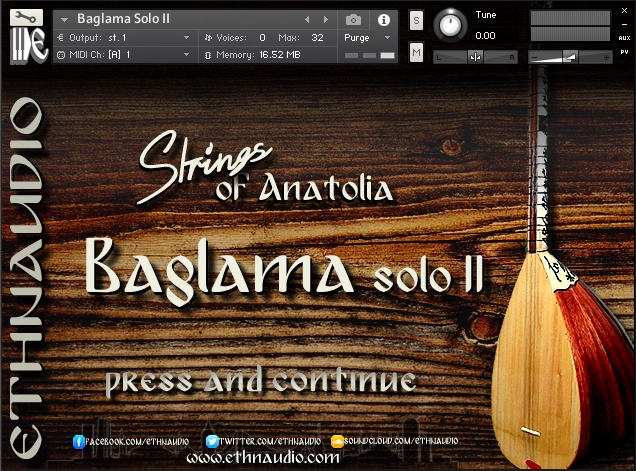
Task: Click the Memory 16.52 MB readout
Action: (x=280, y=55)
